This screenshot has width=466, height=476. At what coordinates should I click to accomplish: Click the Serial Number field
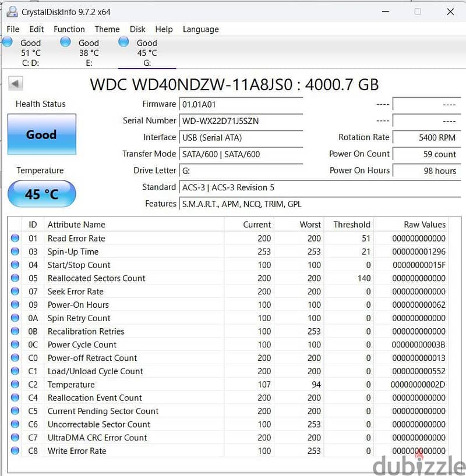pos(241,121)
